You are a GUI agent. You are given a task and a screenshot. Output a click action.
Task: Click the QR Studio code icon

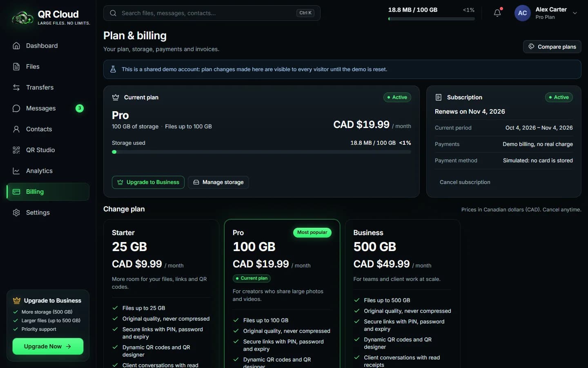[16, 150]
